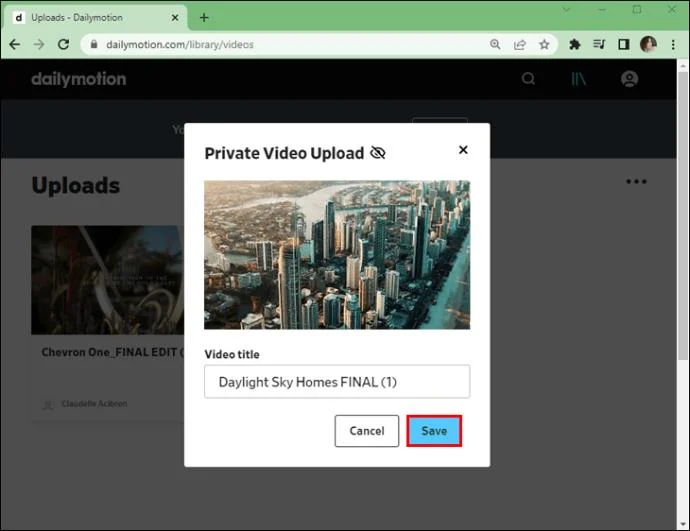Close the Private Video Upload dialog

pos(463,150)
